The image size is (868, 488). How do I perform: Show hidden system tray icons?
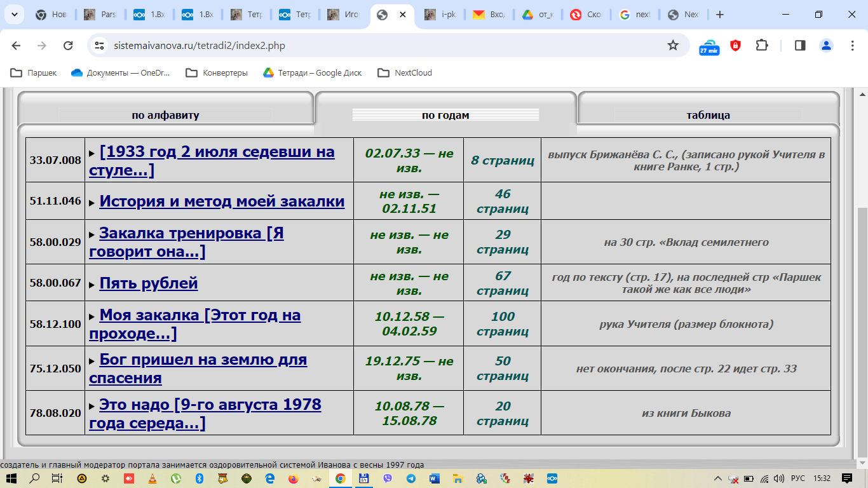(x=717, y=478)
